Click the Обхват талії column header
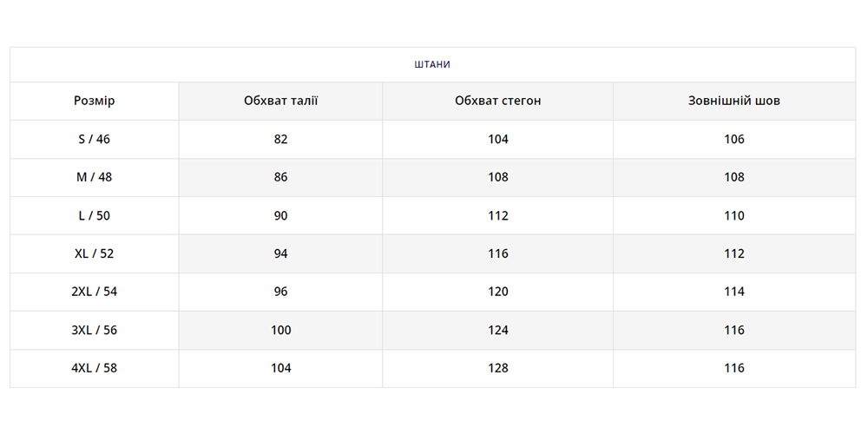 (280, 101)
